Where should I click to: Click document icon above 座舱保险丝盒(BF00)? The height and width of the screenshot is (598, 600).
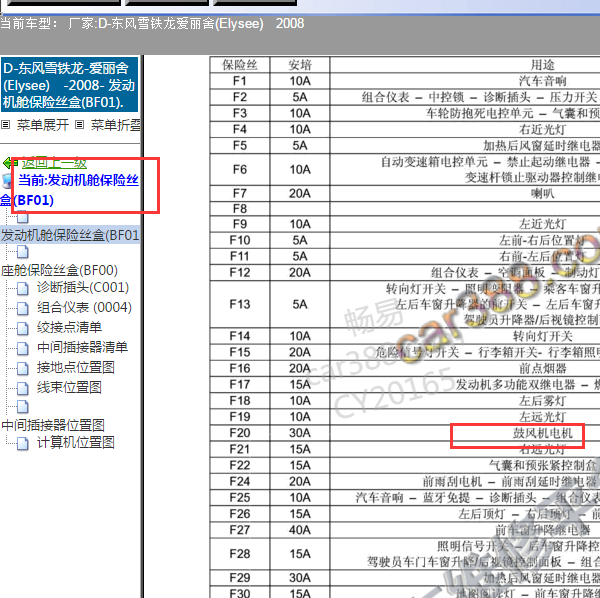click(x=23, y=252)
